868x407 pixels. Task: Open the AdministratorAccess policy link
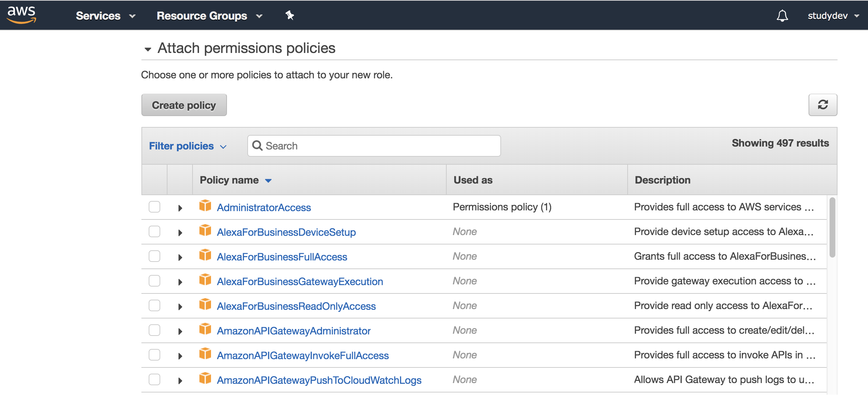[x=264, y=207]
